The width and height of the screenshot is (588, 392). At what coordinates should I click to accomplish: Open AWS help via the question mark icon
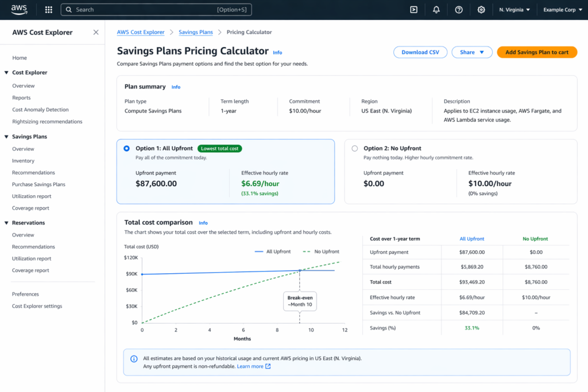(458, 9)
